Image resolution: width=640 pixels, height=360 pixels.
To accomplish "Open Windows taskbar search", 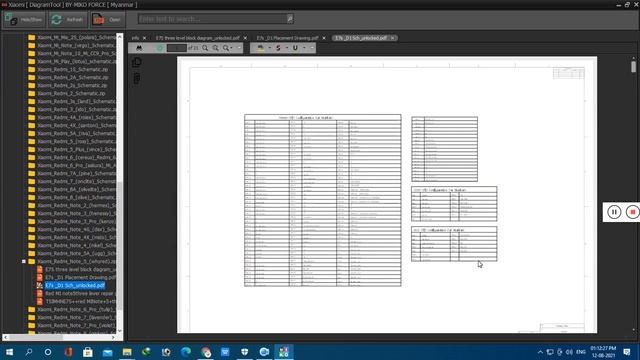I will (29, 352).
